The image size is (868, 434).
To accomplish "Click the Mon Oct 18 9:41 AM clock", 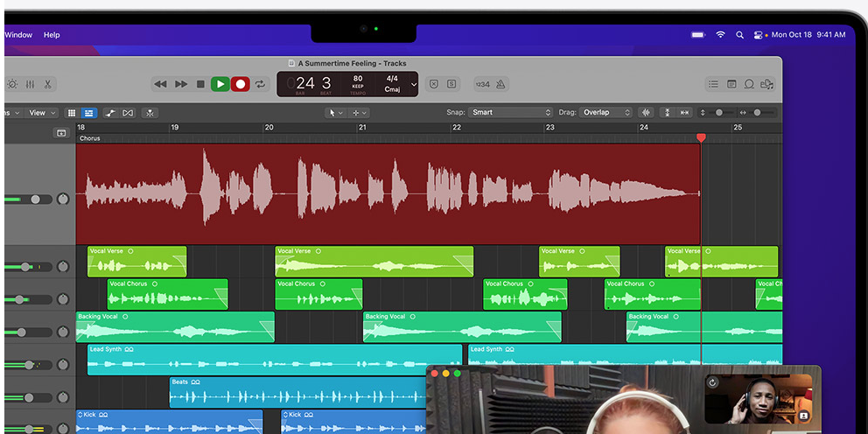I will pos(808,35).
